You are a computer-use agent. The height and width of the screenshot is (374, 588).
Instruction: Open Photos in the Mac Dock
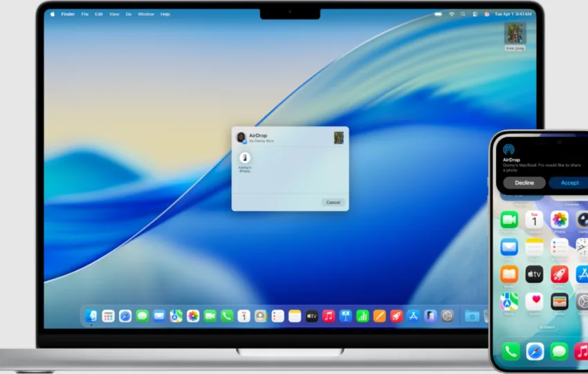coord(193,316)
